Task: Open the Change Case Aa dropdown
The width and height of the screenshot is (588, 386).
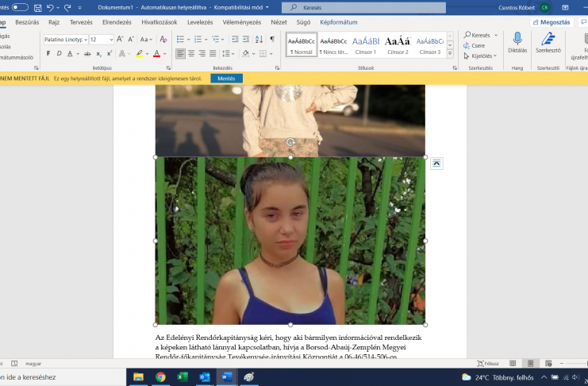Action: tap(146, 39)
